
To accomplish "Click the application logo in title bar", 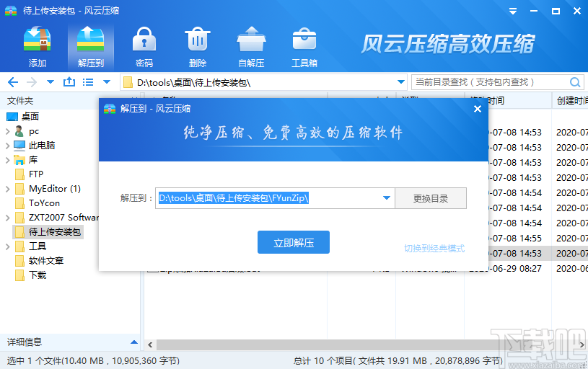I will 11,11.
